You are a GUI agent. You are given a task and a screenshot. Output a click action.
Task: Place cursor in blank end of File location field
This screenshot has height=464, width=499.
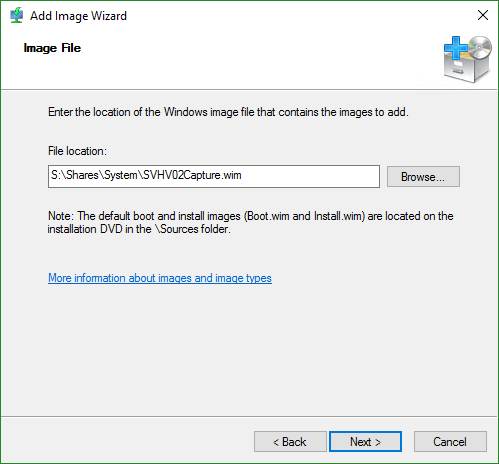310,176
